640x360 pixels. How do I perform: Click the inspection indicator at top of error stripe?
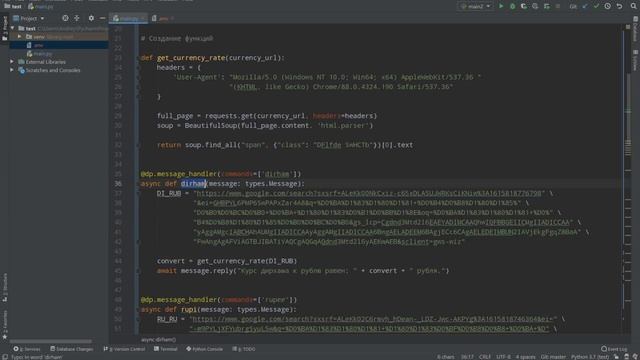coord(628,27)
